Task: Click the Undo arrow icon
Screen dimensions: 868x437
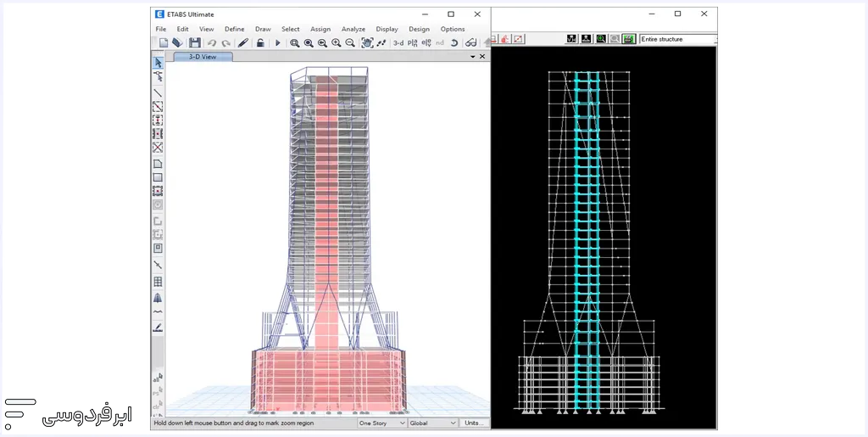Action: point(212,42)
